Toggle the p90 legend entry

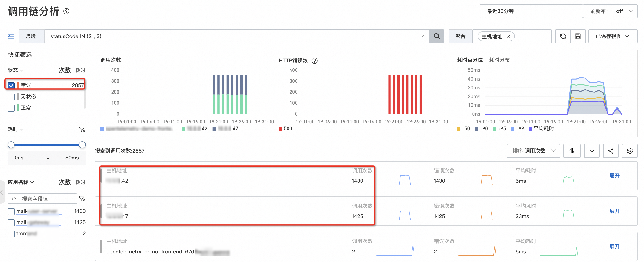pyautogui.click(x=481, y=129)
